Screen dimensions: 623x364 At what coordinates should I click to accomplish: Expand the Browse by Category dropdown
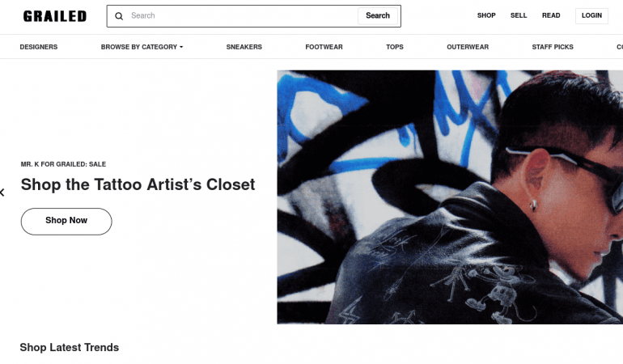(142, 47)
